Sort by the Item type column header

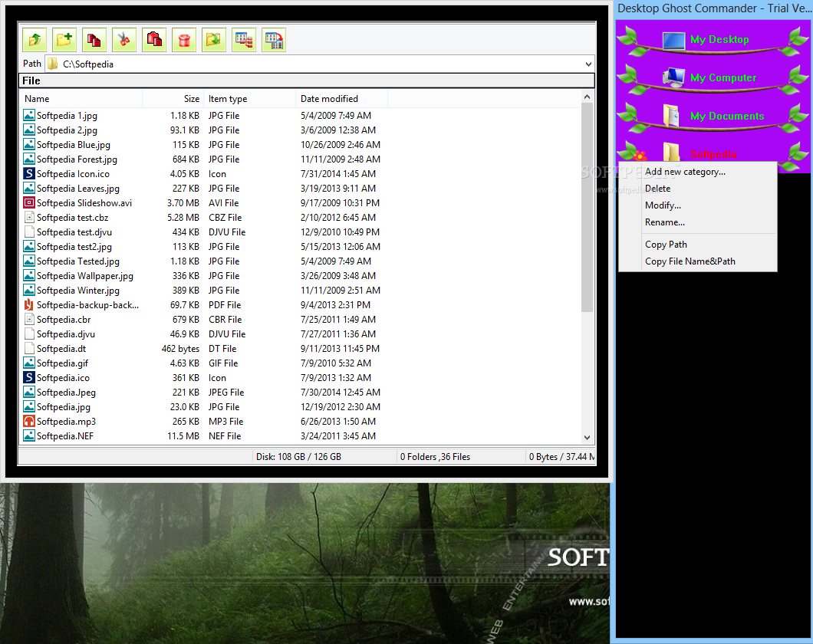click(x=249, y=98)
